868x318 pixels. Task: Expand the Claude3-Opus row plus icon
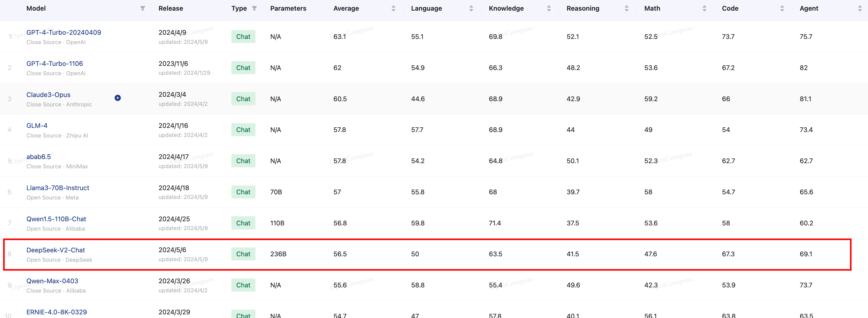click(x=118, y=98)
